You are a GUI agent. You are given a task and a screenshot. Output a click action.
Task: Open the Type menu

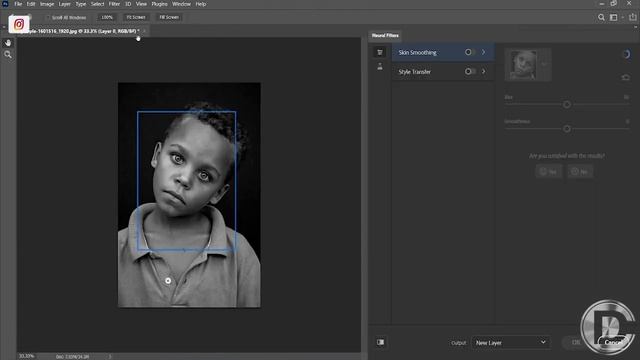click(81, 4)
